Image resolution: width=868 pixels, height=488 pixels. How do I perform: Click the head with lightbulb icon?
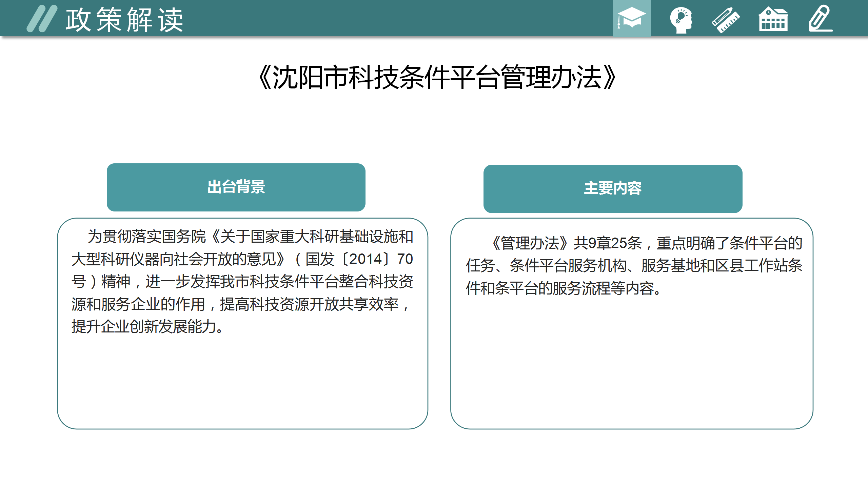tap(681, 20)
